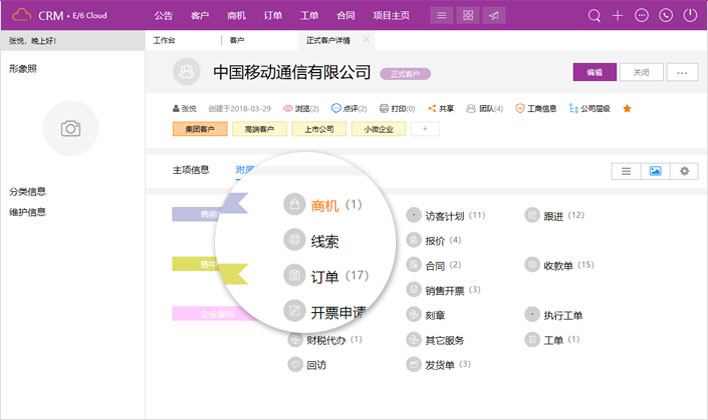Open 回访 item
The height and width of the screenshot is (420, 708).
pos(307,364)
